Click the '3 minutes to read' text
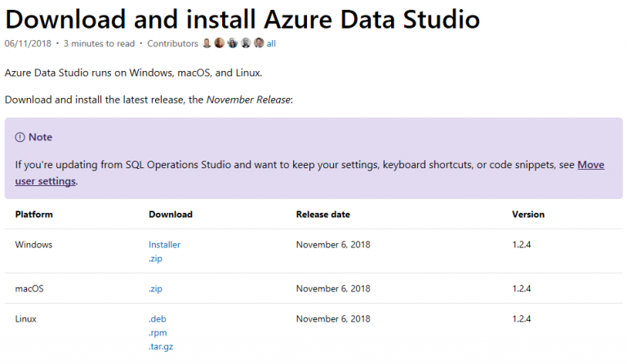The width and height of the screenshot is (627, 364). 98,43
